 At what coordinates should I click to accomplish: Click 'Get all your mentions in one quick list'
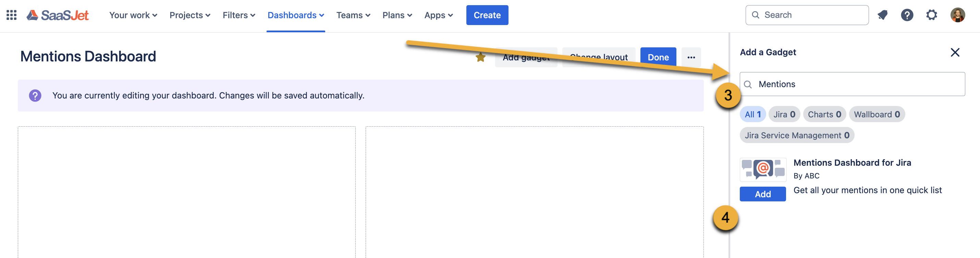tap(867, 190)
